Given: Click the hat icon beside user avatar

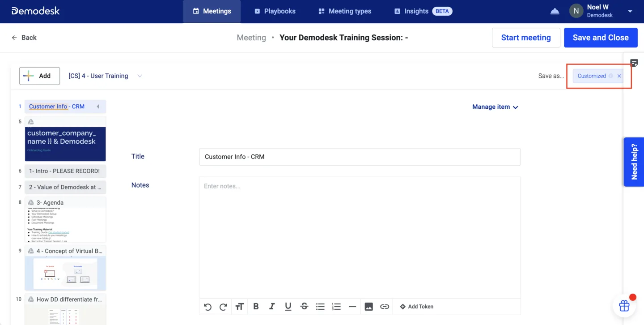Looking at the screenshot, I should [555, 11].
